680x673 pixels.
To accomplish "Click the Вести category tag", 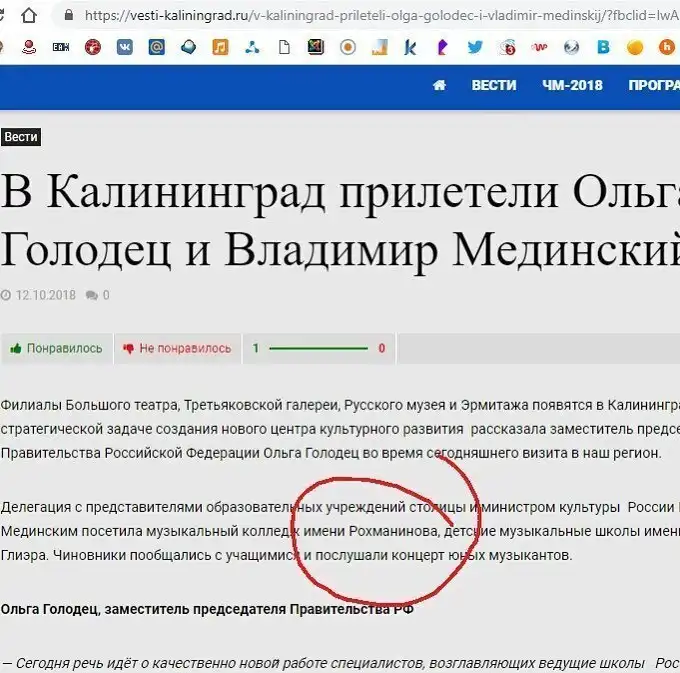I will point(20,137).
